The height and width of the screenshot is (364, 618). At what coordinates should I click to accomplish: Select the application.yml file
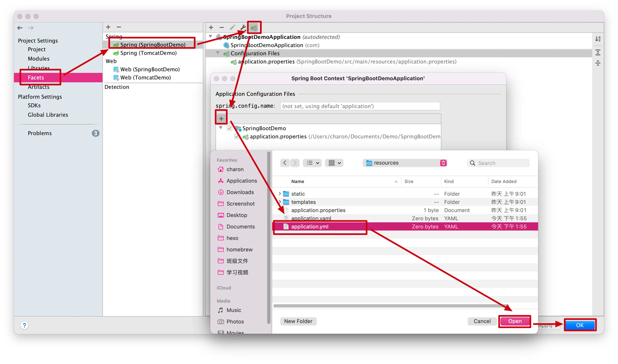pyautogui.click(x=405, y=226)
